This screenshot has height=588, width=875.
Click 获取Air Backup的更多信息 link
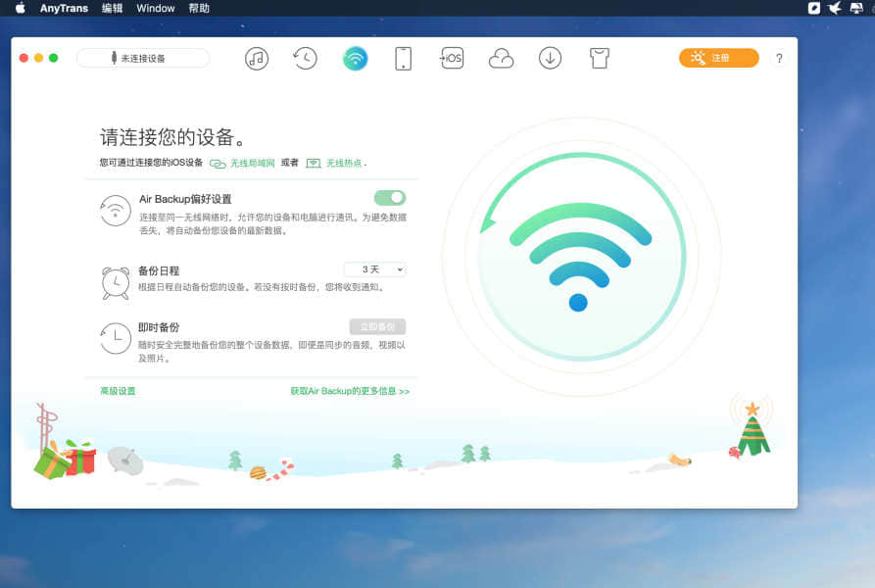349,391
